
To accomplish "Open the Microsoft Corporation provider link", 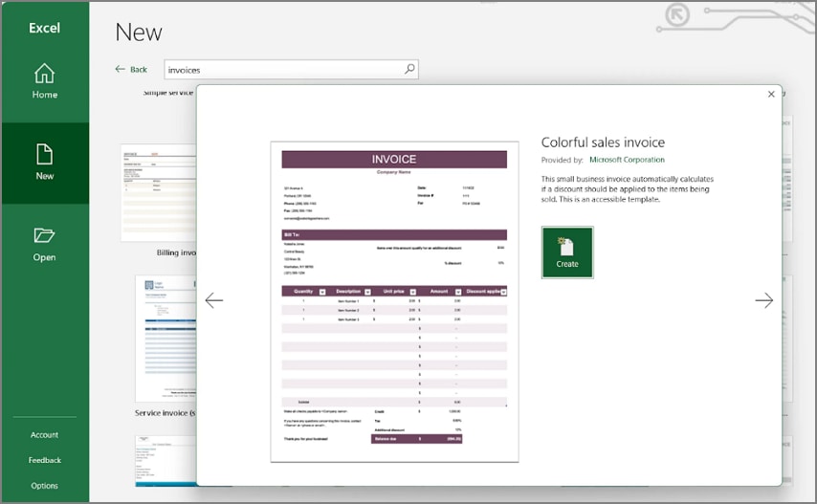I will click(x=627, y=160).
